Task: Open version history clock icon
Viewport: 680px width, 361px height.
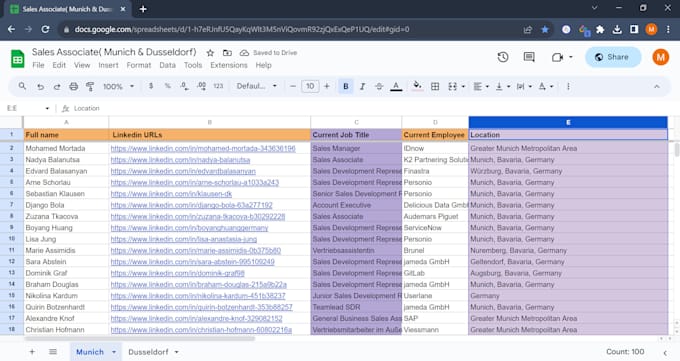Action: (x=503, y=57)
